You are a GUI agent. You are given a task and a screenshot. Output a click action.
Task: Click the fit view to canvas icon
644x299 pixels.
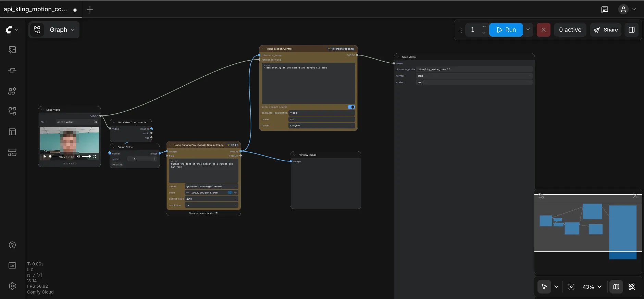click(571, 287)
